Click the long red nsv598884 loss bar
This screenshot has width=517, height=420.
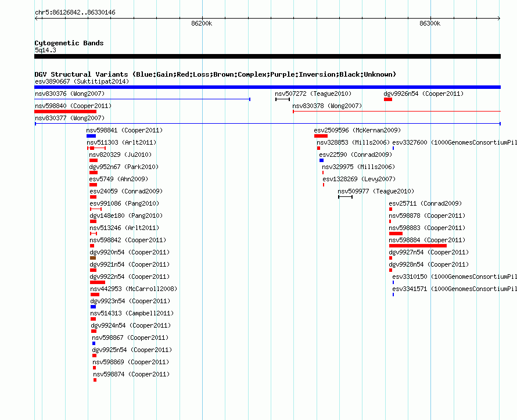418,246
